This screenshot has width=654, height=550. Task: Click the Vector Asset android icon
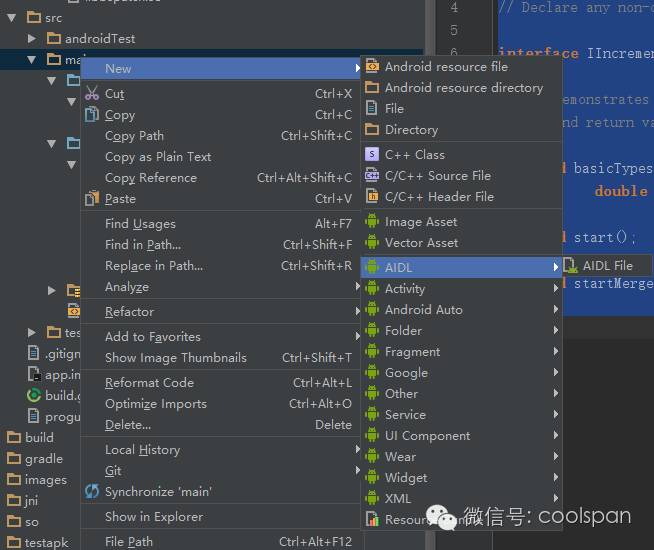[x=372, y=242]
